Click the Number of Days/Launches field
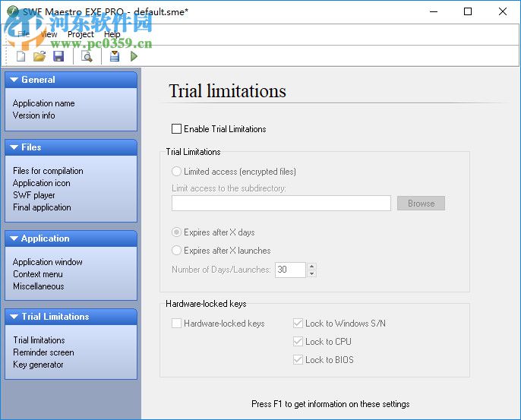 tap(290, 270)
